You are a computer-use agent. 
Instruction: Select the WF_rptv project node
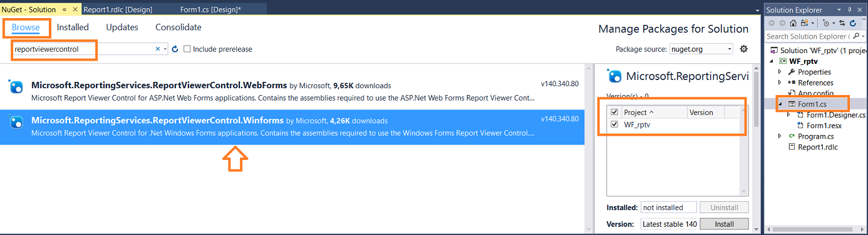pos(804,61)
